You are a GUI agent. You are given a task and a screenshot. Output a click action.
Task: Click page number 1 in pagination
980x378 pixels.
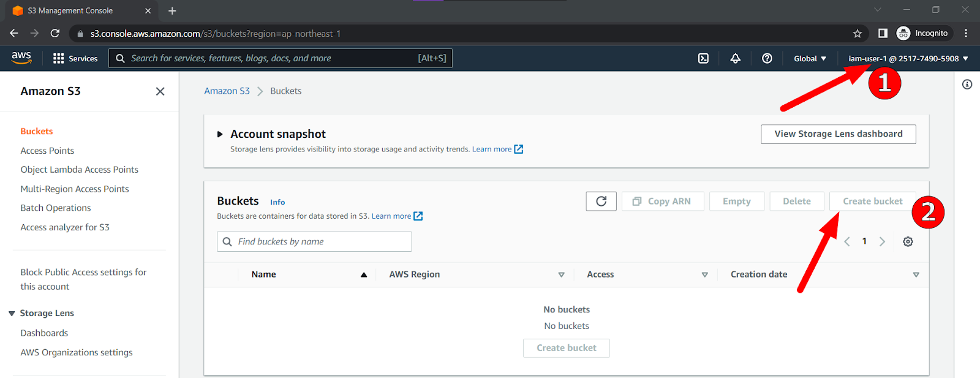coord(864,241)
